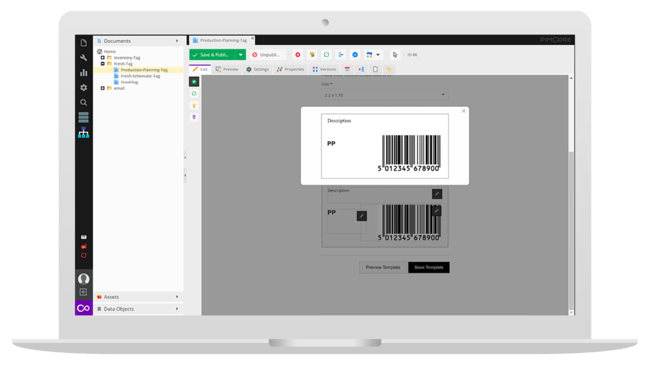Select the Production-Planning-Tag tree item

(x=144, y=70)
